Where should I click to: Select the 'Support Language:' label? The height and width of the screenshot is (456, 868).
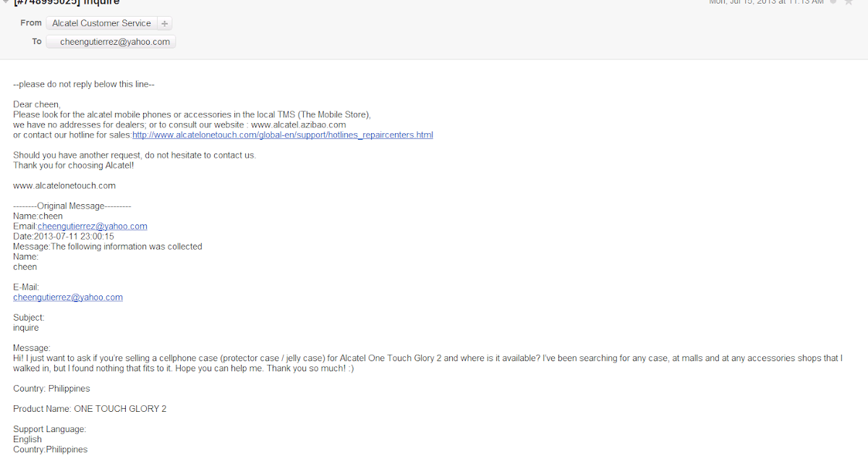coord(50,428)
